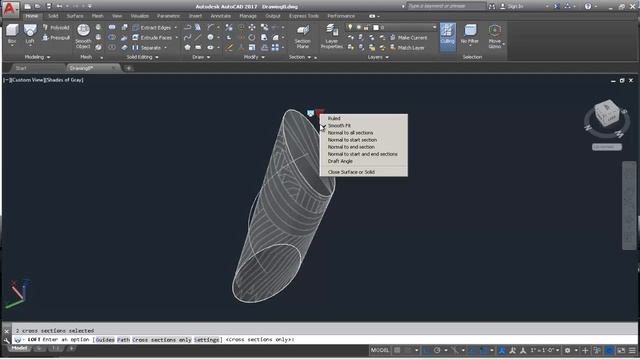This screenshot has width=640, height=360.
Task: Click the Undo arrow in quick access toolbar
Action: coord(60,6)
